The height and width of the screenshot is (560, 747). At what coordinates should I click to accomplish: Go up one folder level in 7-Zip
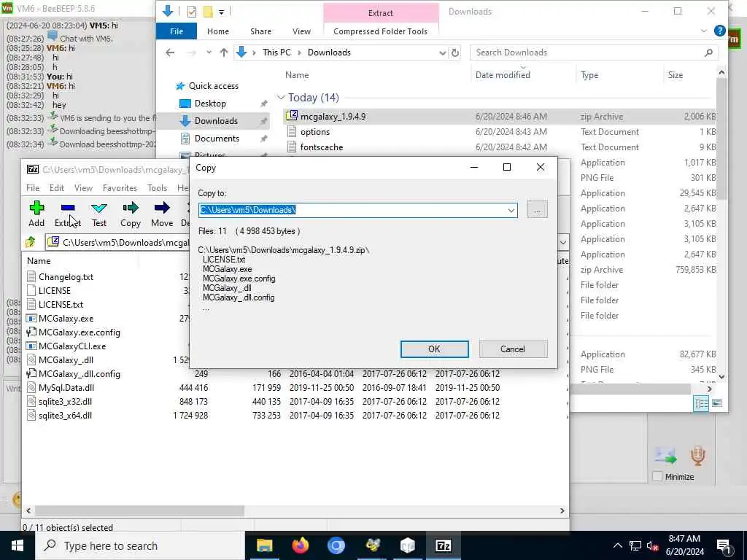31,242
